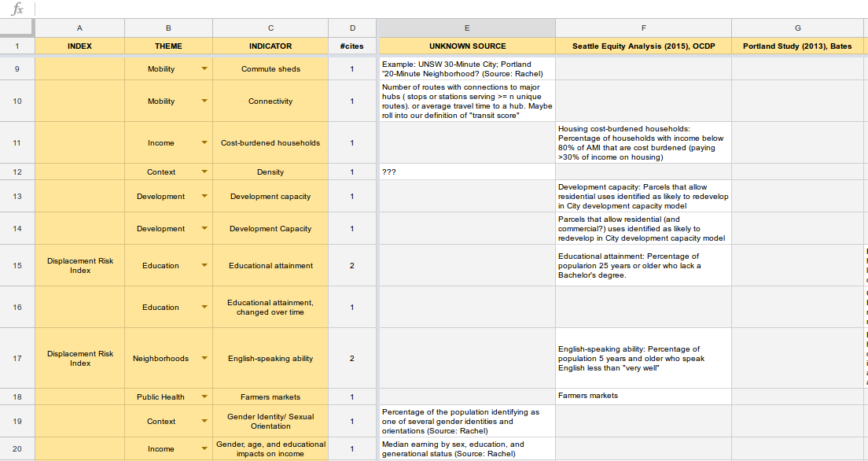Click the fx function icon

pos(17,9)
